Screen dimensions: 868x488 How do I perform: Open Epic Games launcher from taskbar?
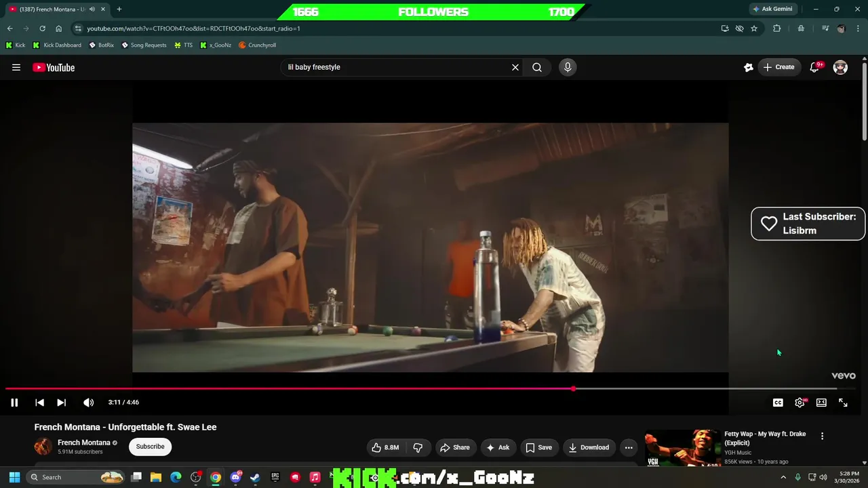275,477
